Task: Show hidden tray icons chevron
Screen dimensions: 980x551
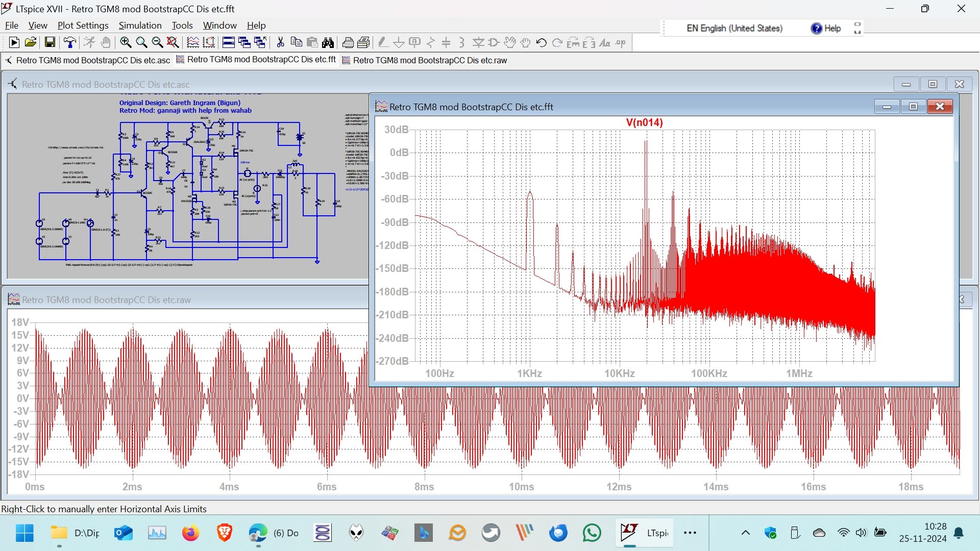Action: point(745,533)
